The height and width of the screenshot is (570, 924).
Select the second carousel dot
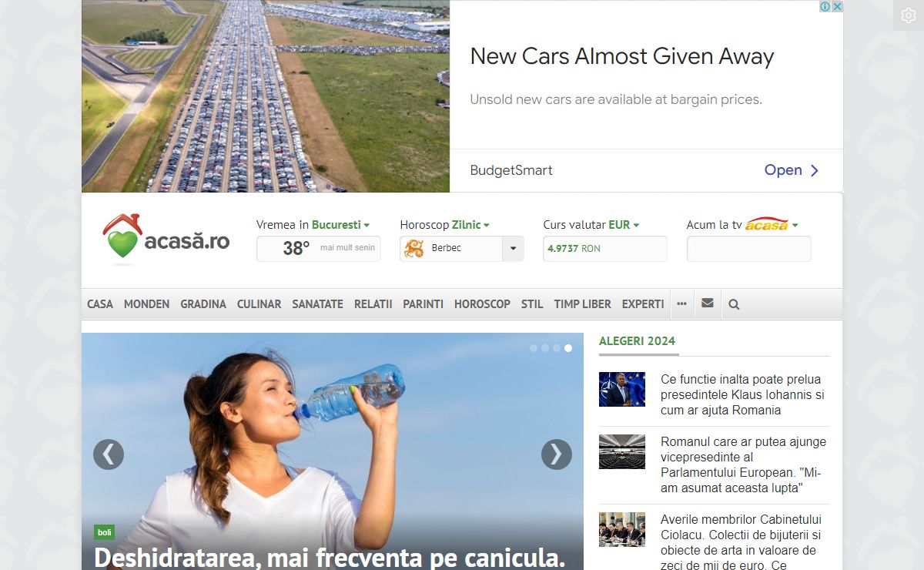(545, 348)
